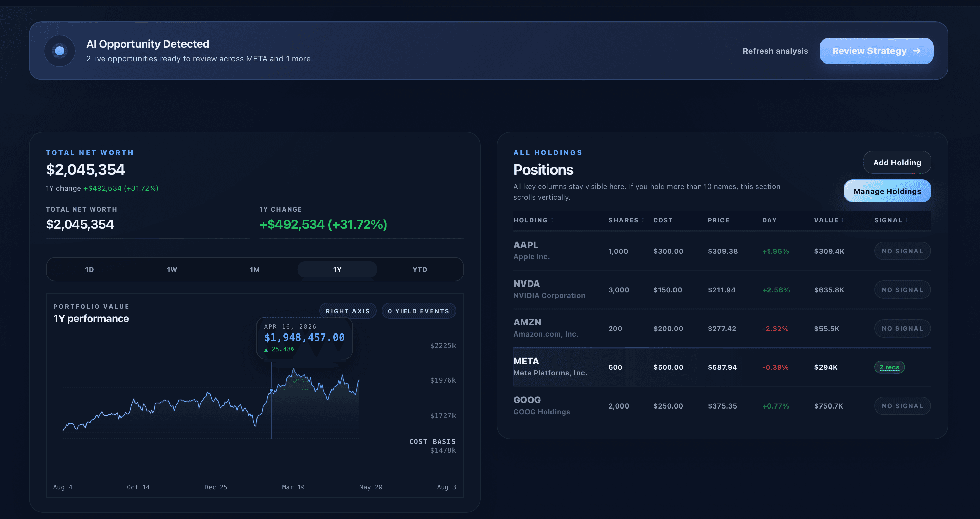This screenshot has width=980, height=519.
Task: Sort by the Holding column sort icon
Action: 552,220
